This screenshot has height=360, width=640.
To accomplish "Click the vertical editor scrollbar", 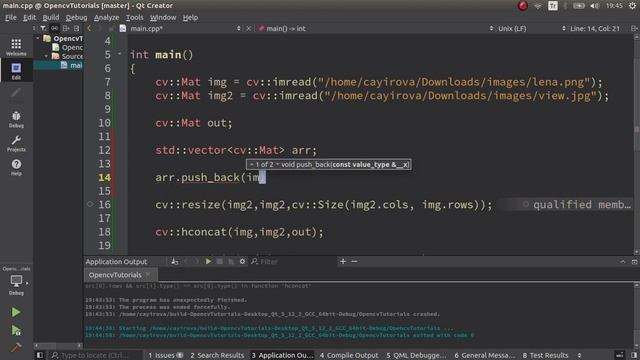I will pyautogui.click(x=636, y=143).
